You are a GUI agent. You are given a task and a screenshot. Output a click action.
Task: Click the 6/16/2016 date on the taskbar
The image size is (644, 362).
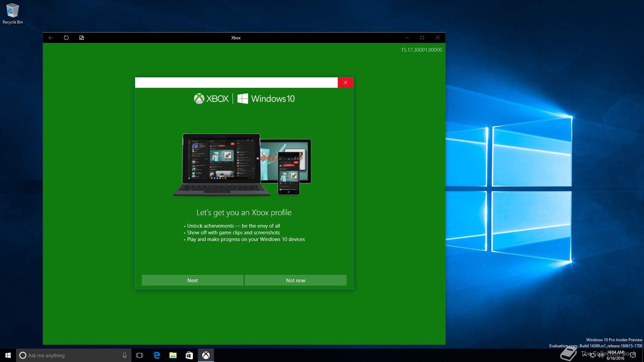pos(615,358)
